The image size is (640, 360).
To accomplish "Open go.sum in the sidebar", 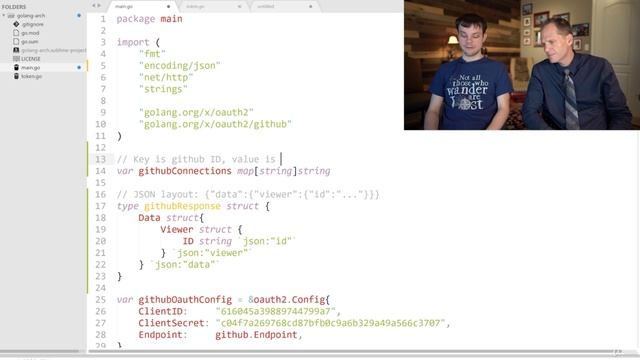I will pos(30,41).
